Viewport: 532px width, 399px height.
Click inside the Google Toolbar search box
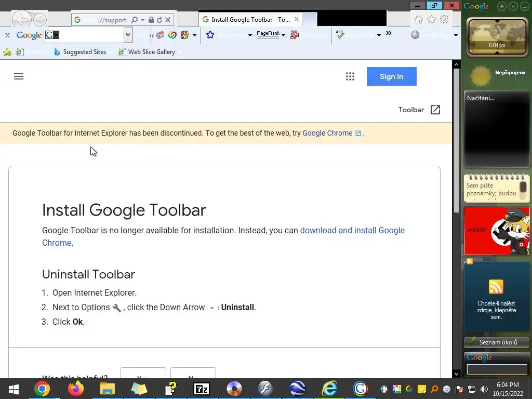84,35
